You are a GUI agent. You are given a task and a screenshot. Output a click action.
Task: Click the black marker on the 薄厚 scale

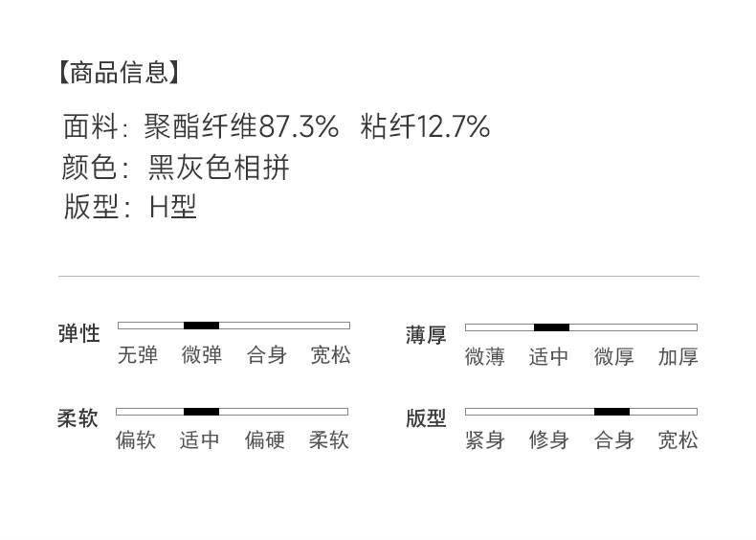(551, 327)
